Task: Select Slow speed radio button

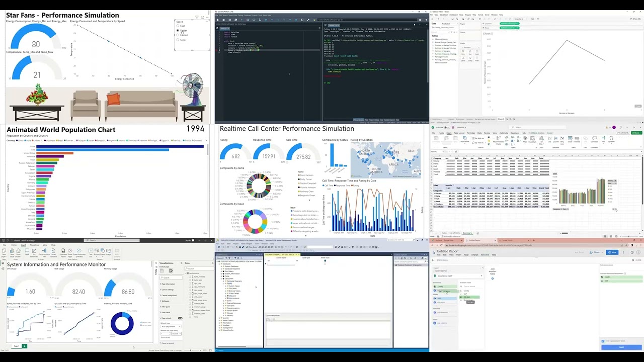Action: [178, 40]
